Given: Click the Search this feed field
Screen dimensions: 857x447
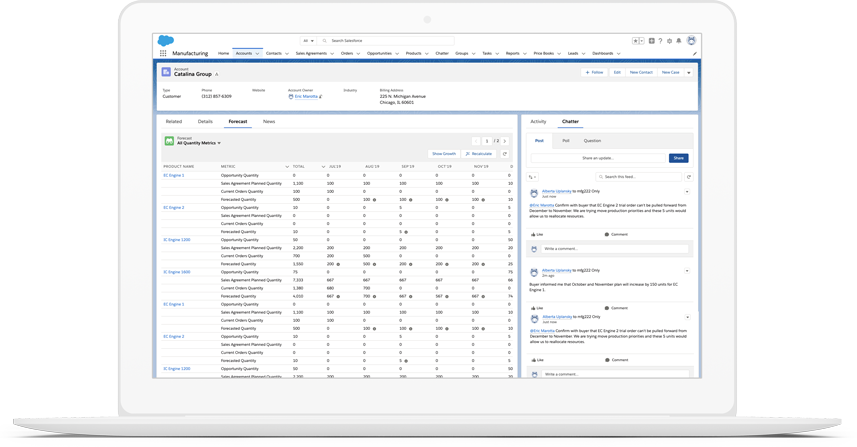Looking at the screenshot, I should point(639,177).
